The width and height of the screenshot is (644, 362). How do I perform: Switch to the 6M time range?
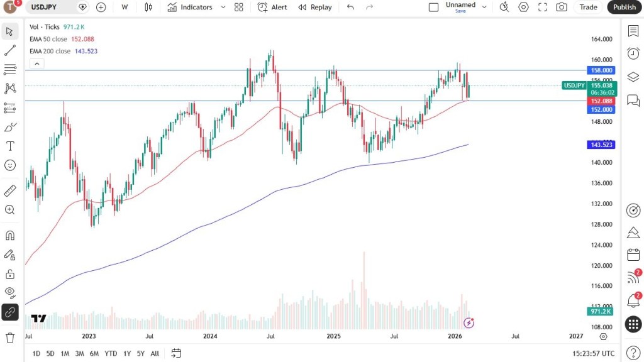click(x=94, y=353)
